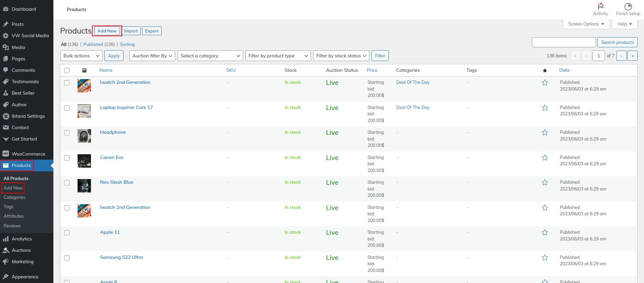The width and height of the screenshot is (644, 283).
Task: Go to next page arrow
Action: click(621, 56)
